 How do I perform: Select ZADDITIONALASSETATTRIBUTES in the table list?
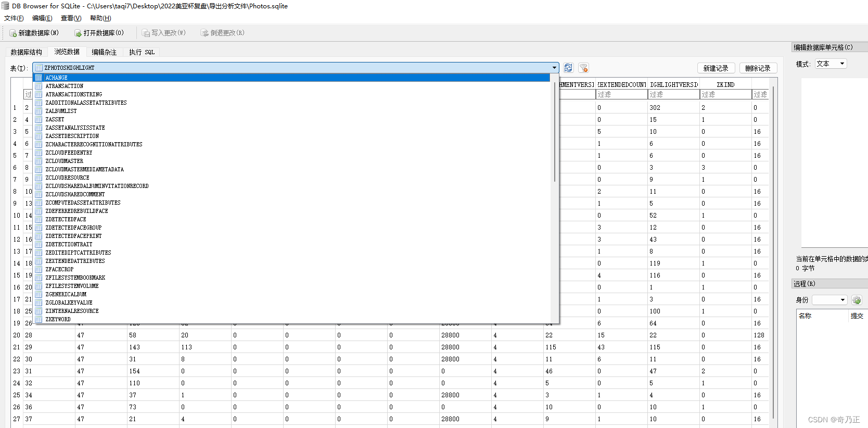(292, 103)
